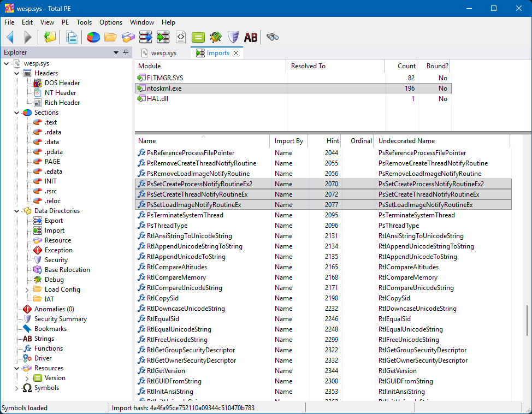Click the document pages toolbar icon
The height and width of the screenshot is (414, 532).
click(72, 37)
